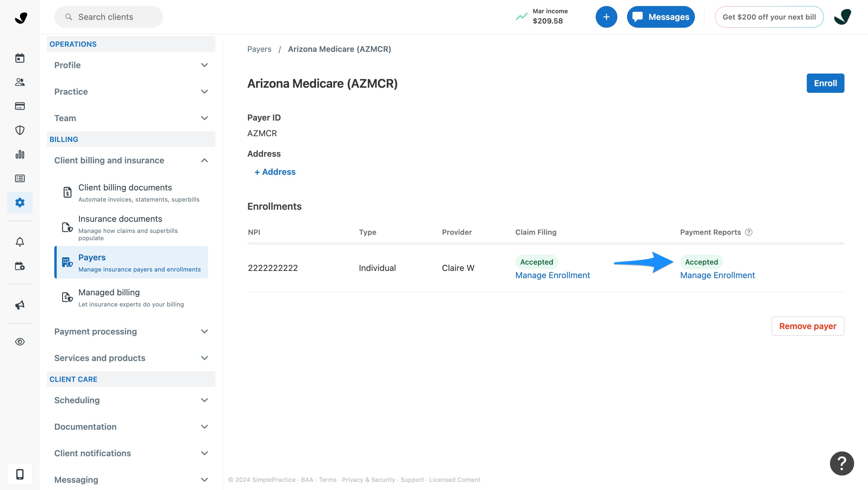Click the NPI value 2222222222
This screenshot has height=490, width=868.
pos(273,268)
